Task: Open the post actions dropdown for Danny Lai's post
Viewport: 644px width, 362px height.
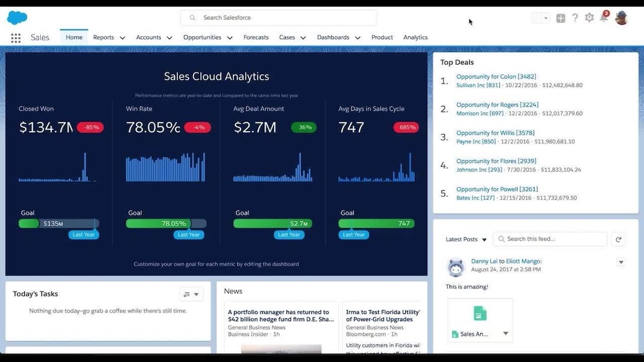Action: (621, 262)
